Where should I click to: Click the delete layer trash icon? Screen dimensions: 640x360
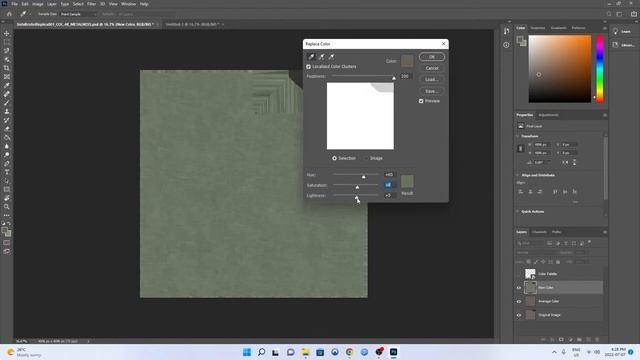click(x=597, y=340)
